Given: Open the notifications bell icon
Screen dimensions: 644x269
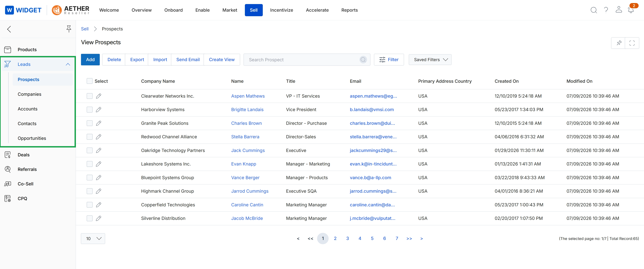Looking at the screenshot, I should 631,10.
